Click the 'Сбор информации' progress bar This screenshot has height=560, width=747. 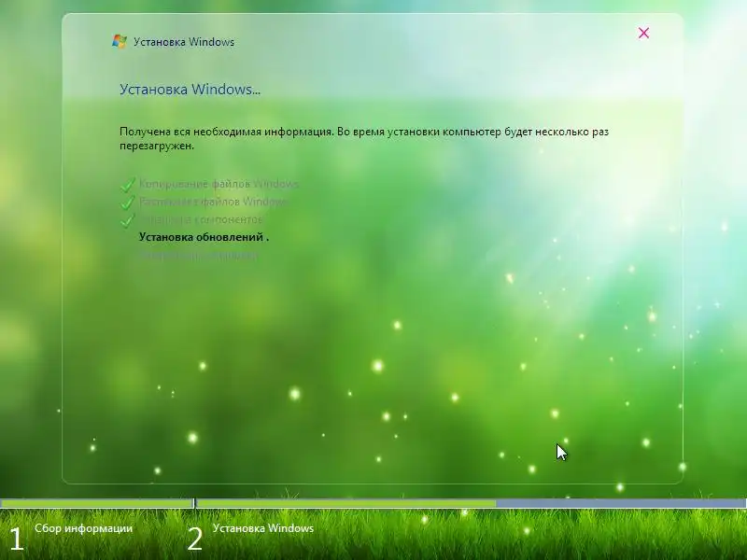coord(97,503)
